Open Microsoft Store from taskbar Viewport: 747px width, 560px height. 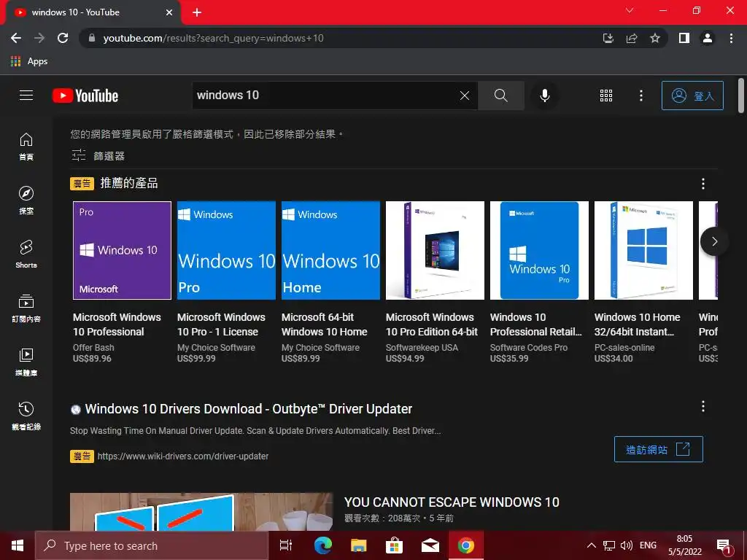(394, 545)
